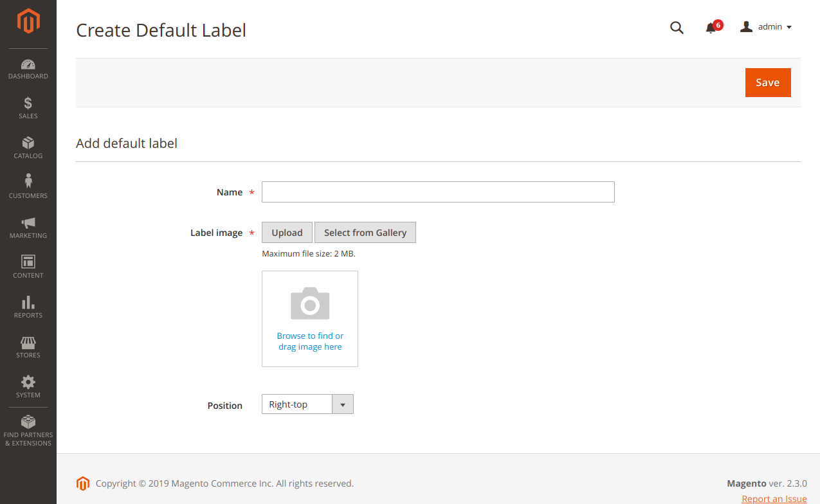Click the admin user avatar icon
Screen dimensions: 820x504
point(746,27)
